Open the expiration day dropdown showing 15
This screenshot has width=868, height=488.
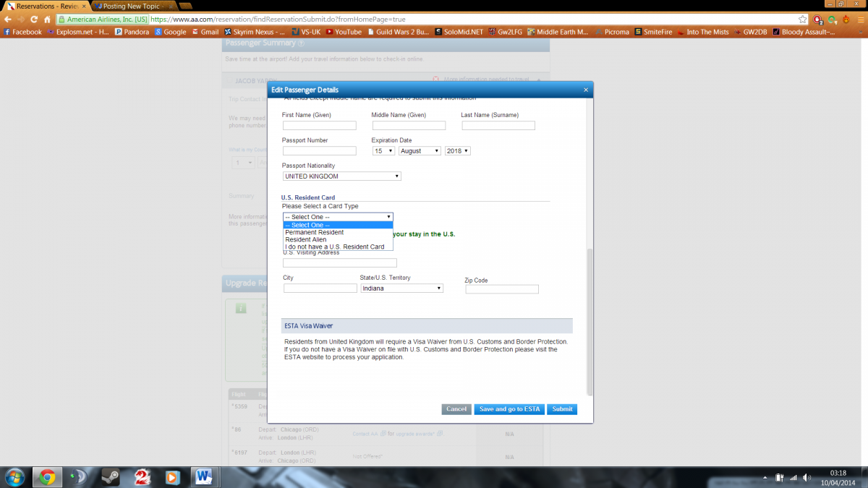point(383,150)
